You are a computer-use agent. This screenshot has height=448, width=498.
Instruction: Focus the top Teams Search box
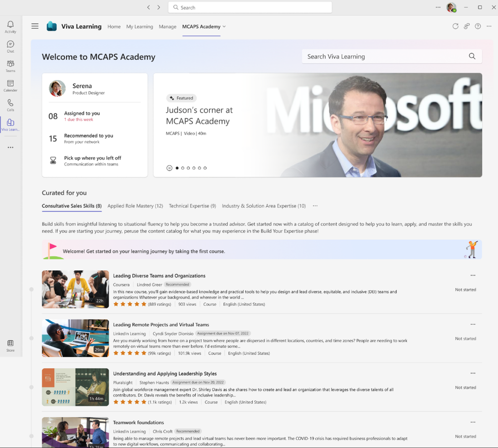pos(250,7)
